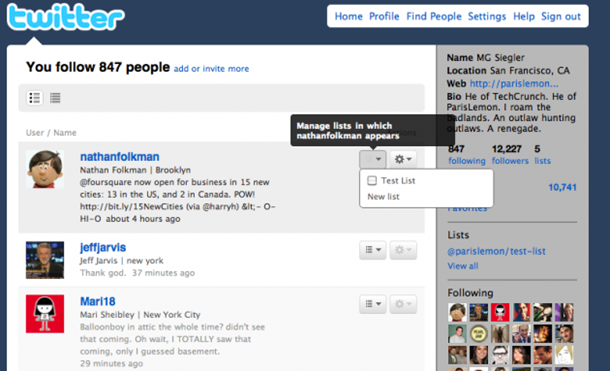Click the 10,741 count link
This screenshot has height=371, width=610.
tap(562, 187)
